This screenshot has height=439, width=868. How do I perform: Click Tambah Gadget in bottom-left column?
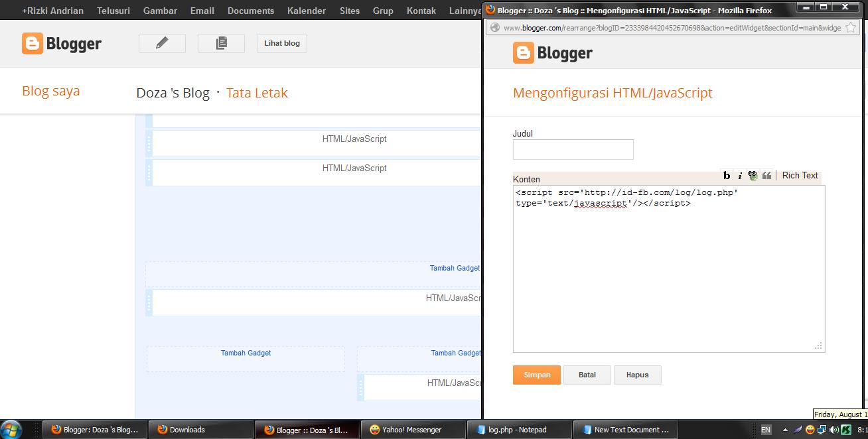coord(246,353)
